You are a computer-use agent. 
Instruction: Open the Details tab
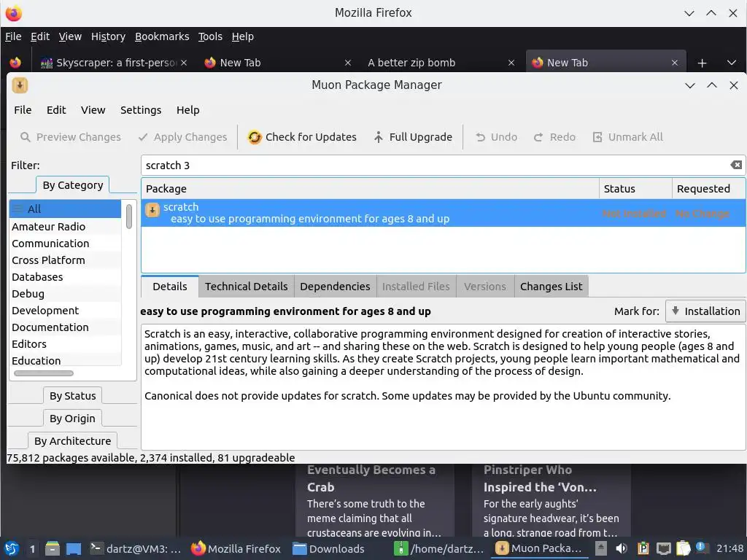169,286
